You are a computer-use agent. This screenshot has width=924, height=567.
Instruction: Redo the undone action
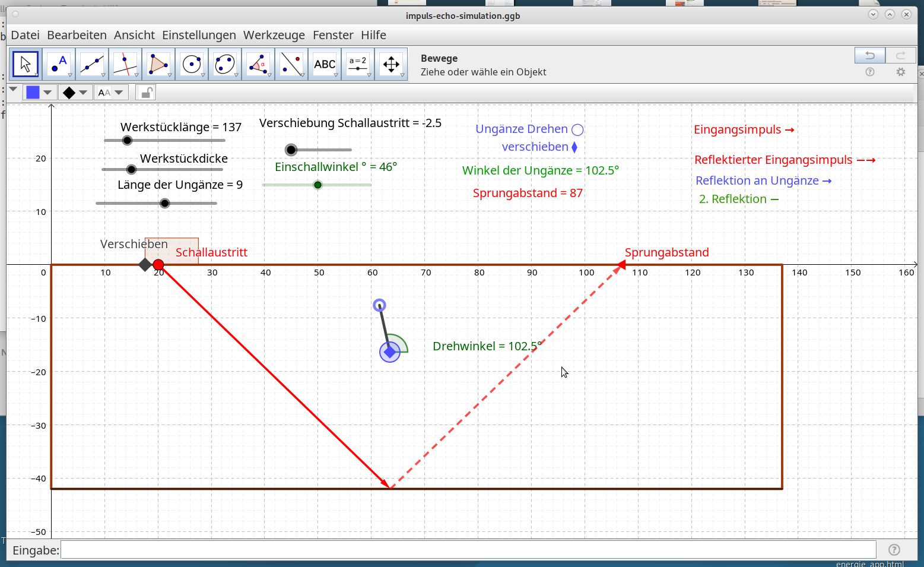(901, 55)
